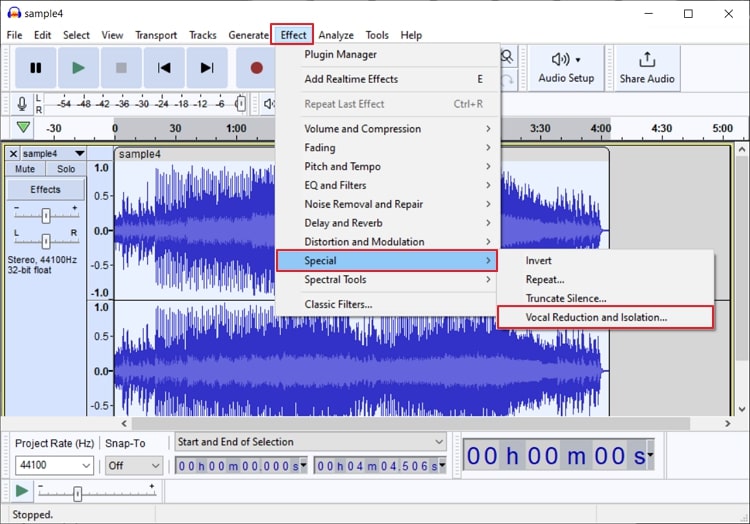
Task: Expand Pitch and Tempo submenu
Action: [387, 166]
